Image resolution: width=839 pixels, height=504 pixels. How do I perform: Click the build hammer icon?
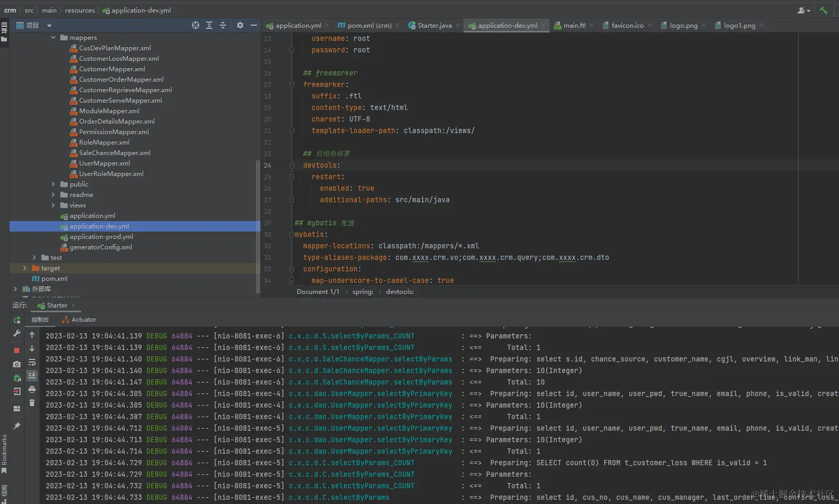[823, 10]
